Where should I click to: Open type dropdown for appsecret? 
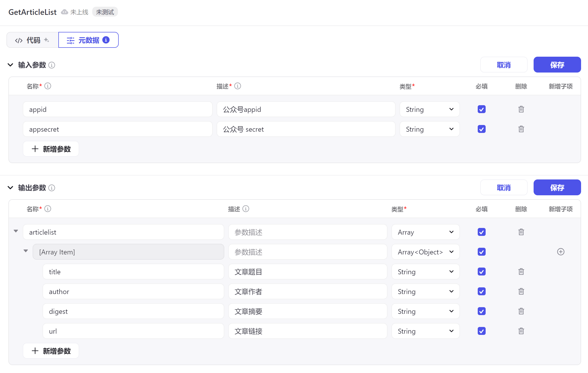click(x=430, y=129)
